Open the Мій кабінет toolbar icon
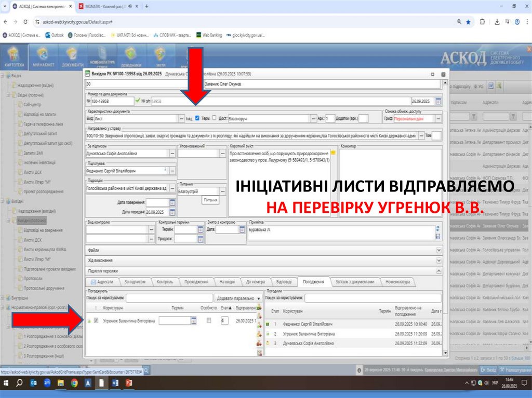This screenshot has height=398, width=532. pos(43,57)
